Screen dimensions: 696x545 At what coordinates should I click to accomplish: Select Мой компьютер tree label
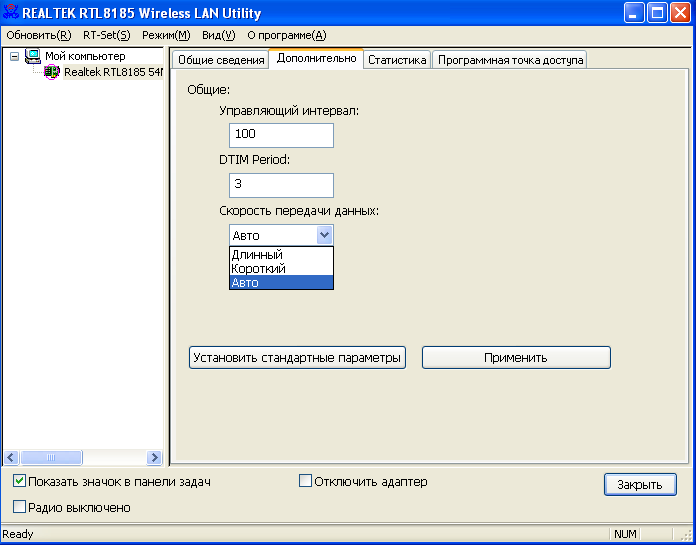tap(85, 56)
